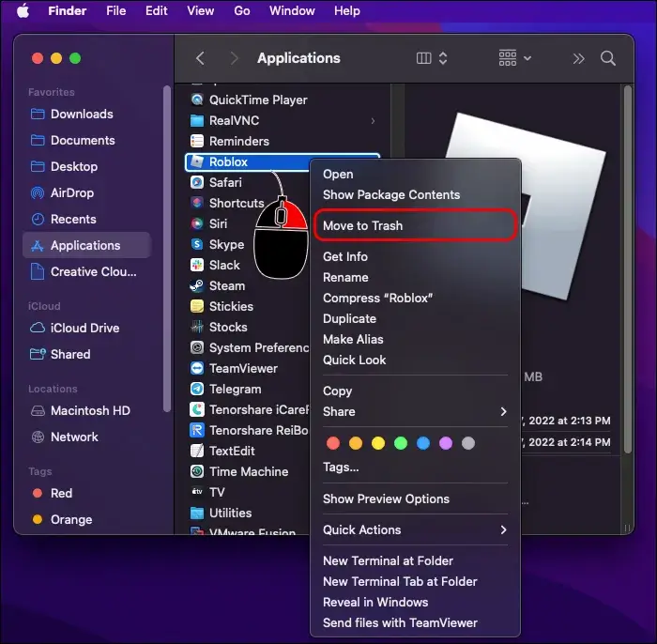Apply the green tag color dot
Image resolution: width=657 pixels, height=644 pixels.
point(401,443)
